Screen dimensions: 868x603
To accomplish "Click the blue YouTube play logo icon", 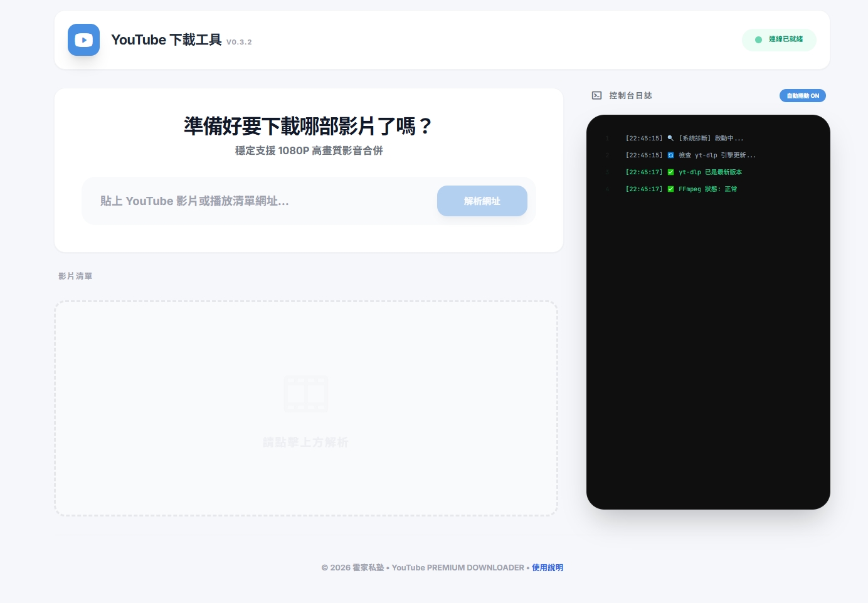I will pos(83,40).
